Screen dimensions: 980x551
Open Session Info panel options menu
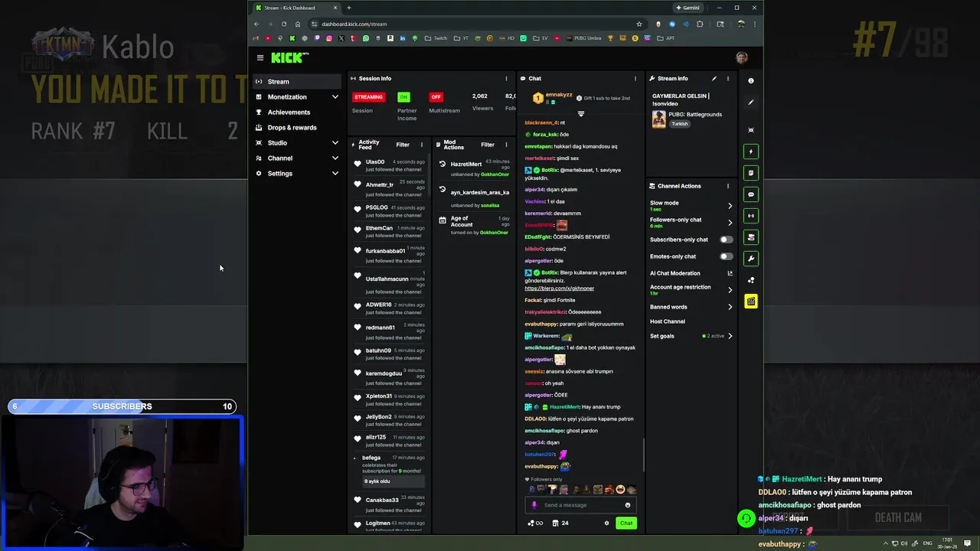pyautogui.click(x=506, y=78)
